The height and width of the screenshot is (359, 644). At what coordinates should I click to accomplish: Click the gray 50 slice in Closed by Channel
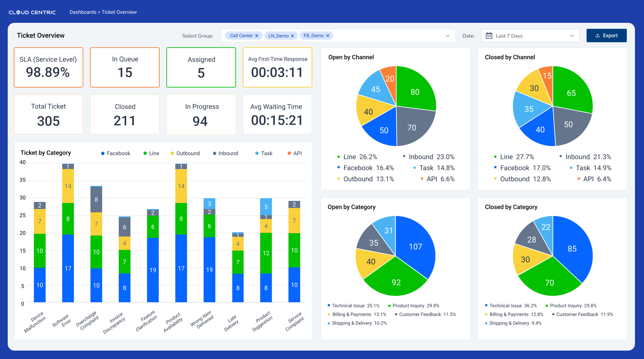point(568,124)
